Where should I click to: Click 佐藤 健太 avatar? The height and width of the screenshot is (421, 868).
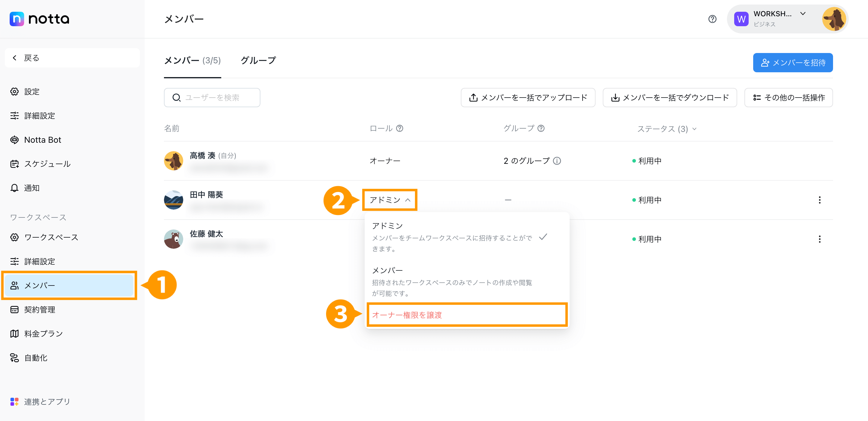click(174, 239)
